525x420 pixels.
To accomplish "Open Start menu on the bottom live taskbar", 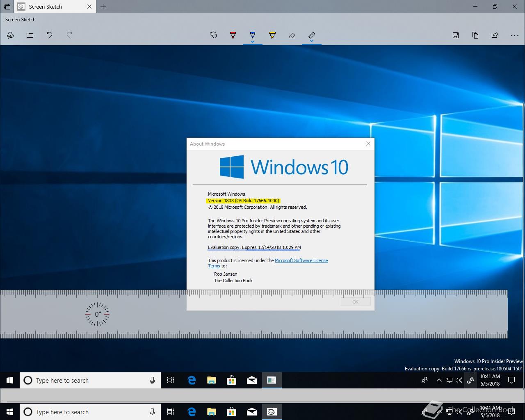I will point(10,412).
